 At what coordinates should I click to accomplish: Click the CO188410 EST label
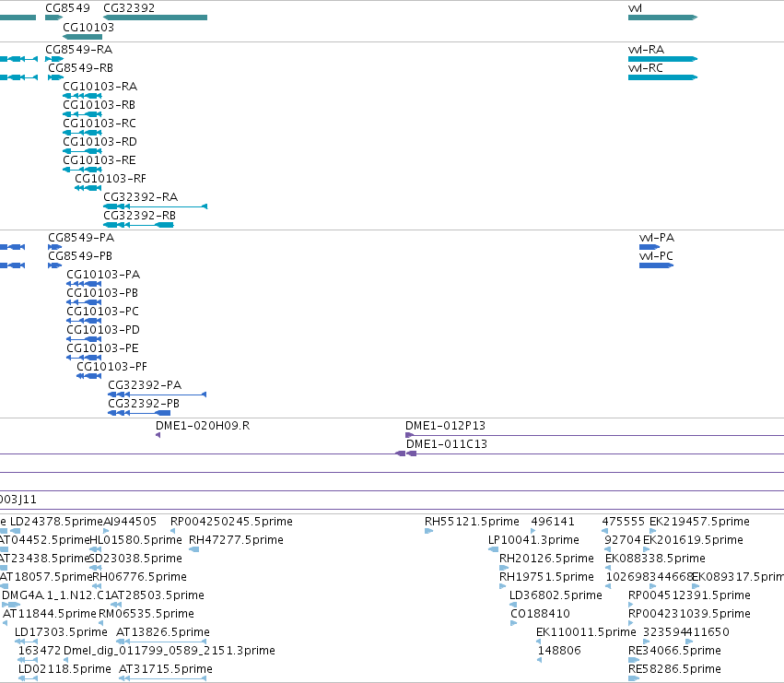click(x=540, y=615)
